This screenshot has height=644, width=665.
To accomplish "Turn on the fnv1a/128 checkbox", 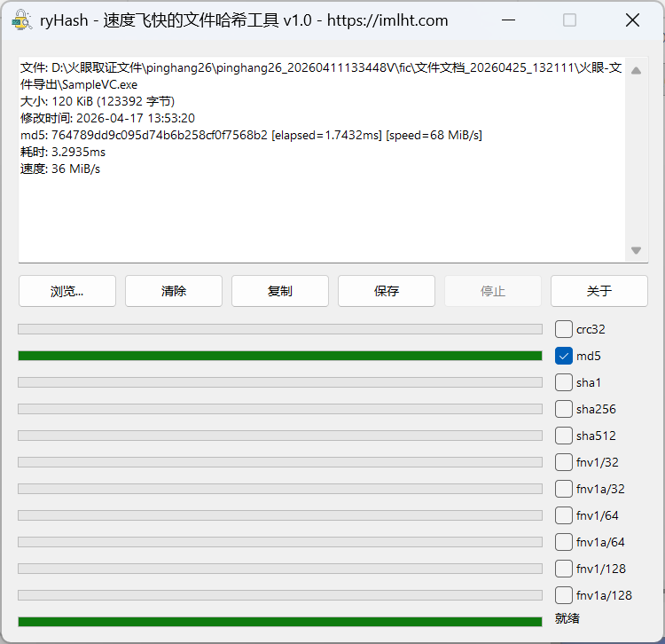I will click(564, 595).
